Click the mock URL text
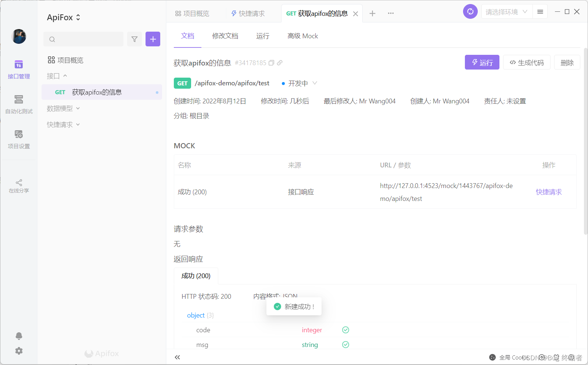 tap(446, 192)
